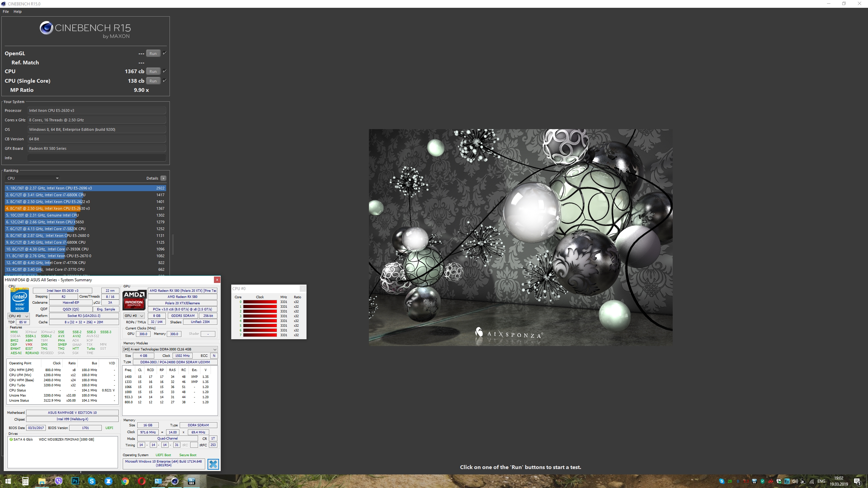868x488 pixels.
Task: Switch the ENG input language indicator
Action: [x=821, y=481]
